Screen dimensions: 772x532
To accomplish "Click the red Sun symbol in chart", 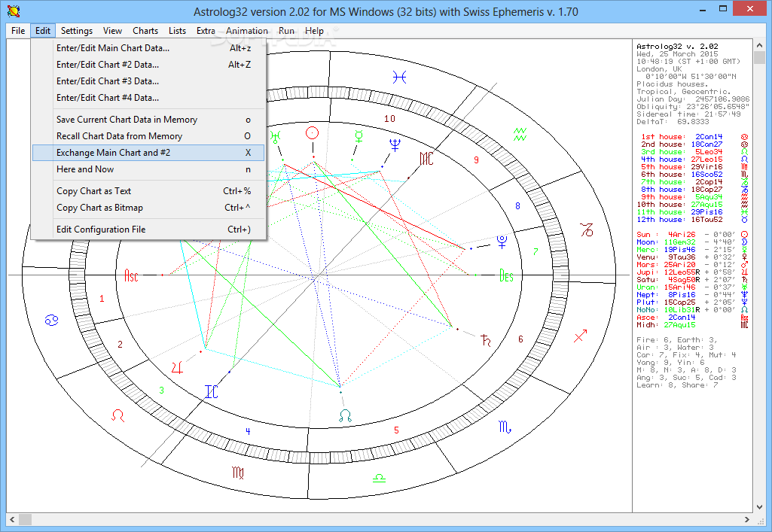I will [x=312, y=132].
